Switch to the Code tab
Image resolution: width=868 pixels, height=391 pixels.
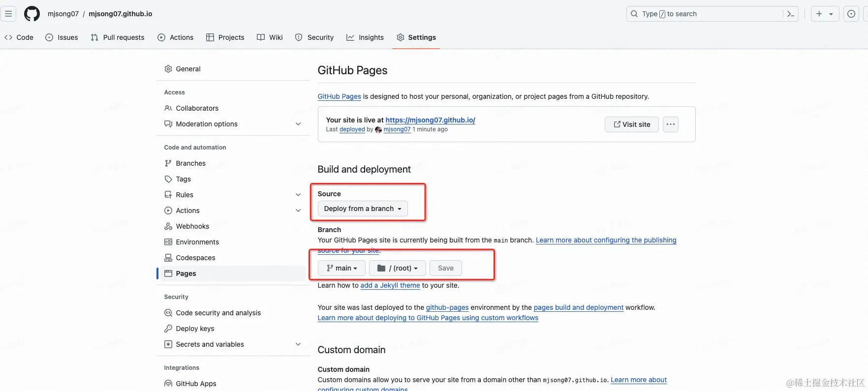coord(19,37)
